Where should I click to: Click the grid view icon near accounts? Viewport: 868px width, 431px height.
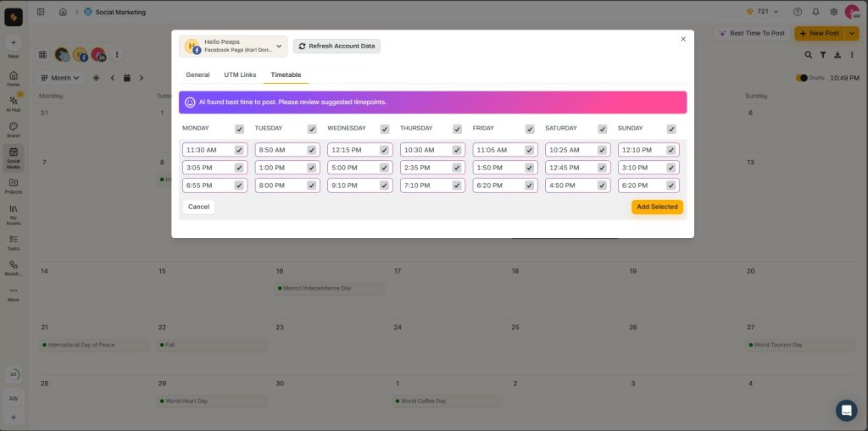(x=42, y=55)
